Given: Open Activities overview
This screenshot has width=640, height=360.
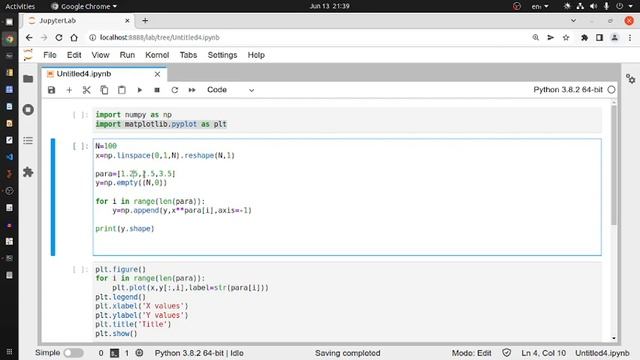Looking at the screenshot, I should point(20,6).
